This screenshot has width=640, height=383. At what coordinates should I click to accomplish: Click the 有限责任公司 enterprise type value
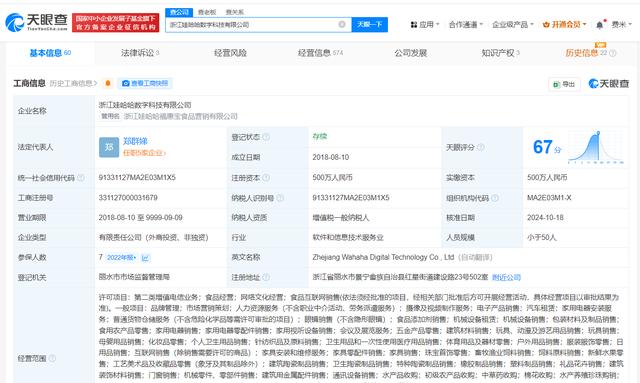coord(153,237)
